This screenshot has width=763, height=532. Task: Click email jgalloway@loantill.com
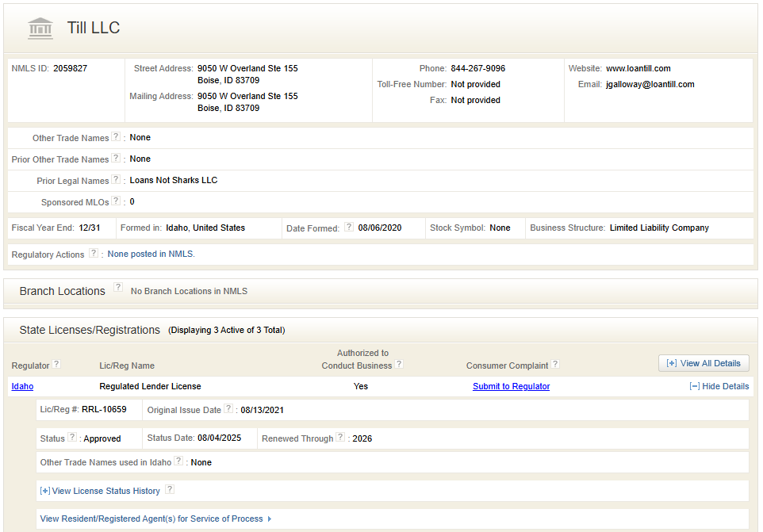(650, 85)
